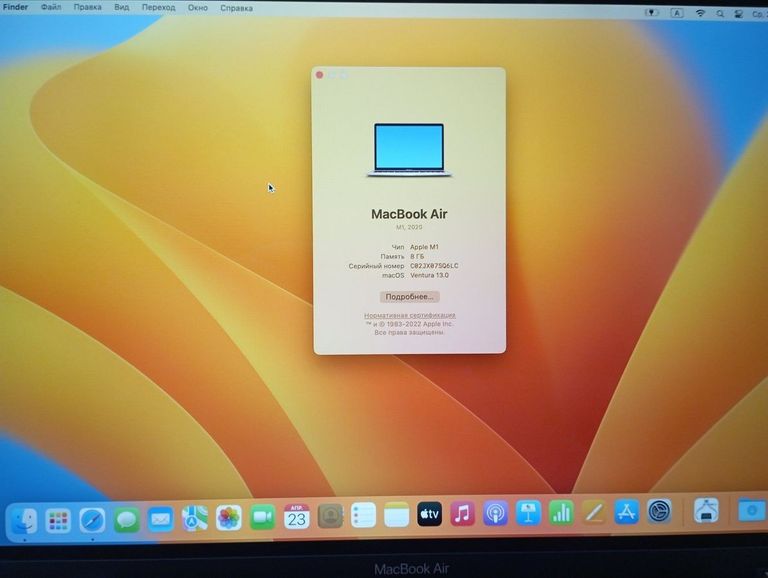Click the Ventura 13.0 macOS version text
Screen dimensions: 768x578
click(429, 275)
